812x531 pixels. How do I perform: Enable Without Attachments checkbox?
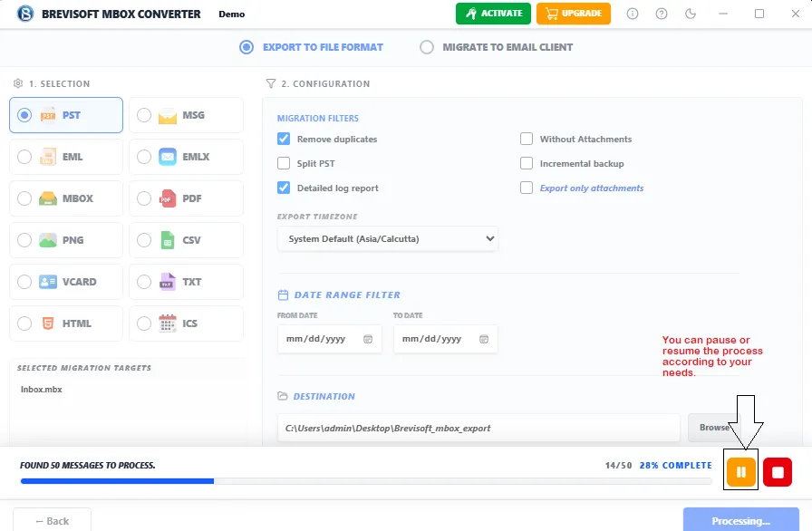point(527,139)
